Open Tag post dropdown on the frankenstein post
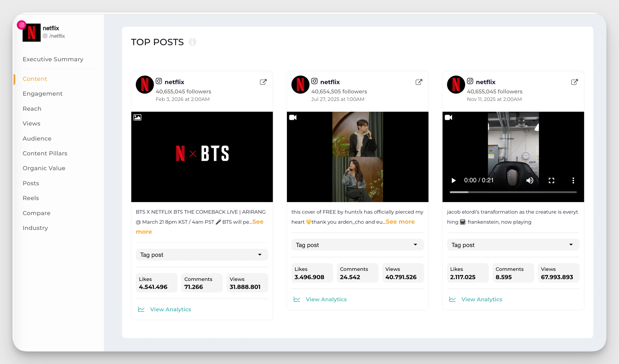619x364 pixels. [513, 245]
